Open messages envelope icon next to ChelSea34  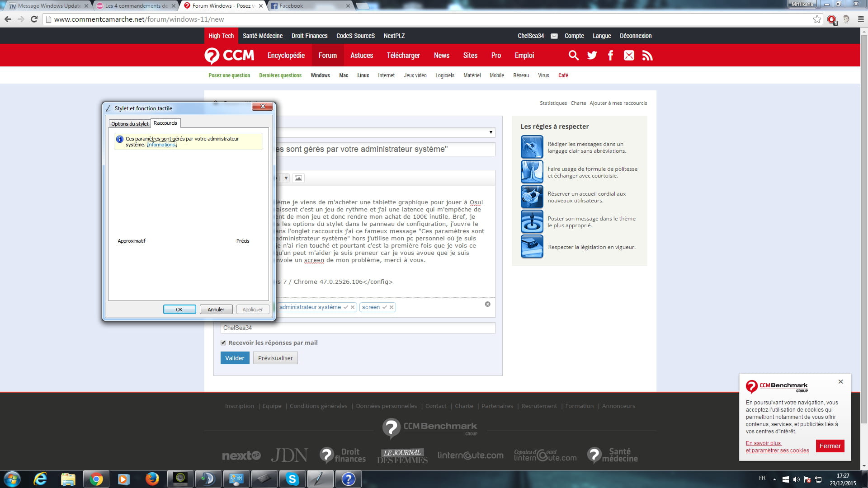click(x=554, y=36)
